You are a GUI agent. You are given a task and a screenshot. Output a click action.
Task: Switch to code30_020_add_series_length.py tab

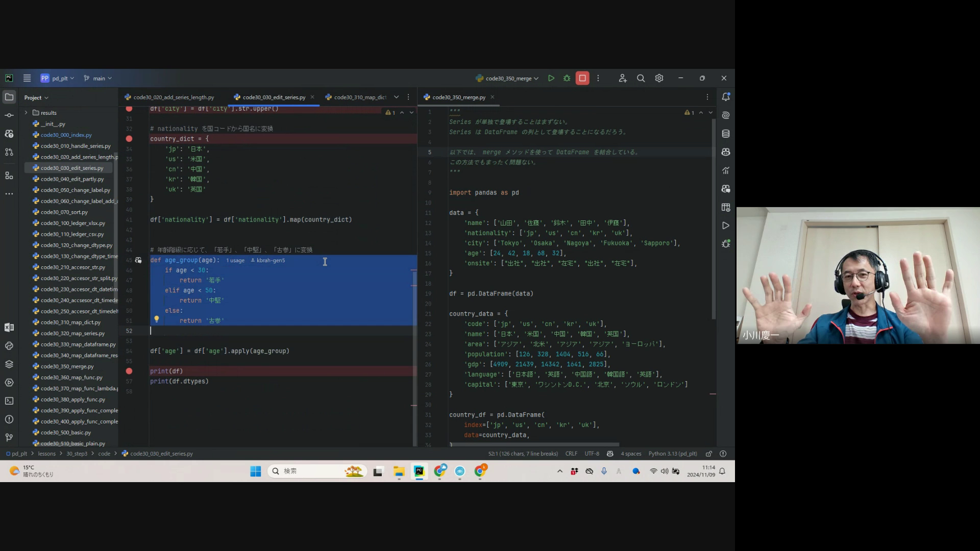click(x=174, y=97)
